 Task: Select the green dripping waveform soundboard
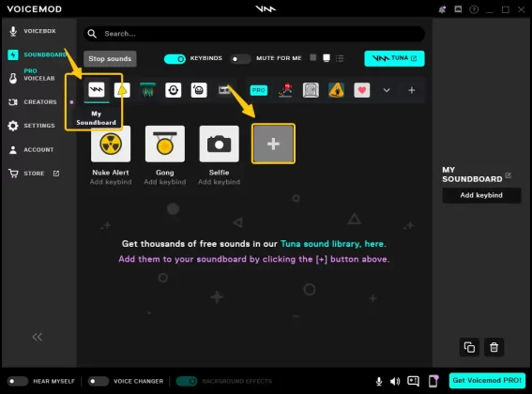tap(147, 90)
